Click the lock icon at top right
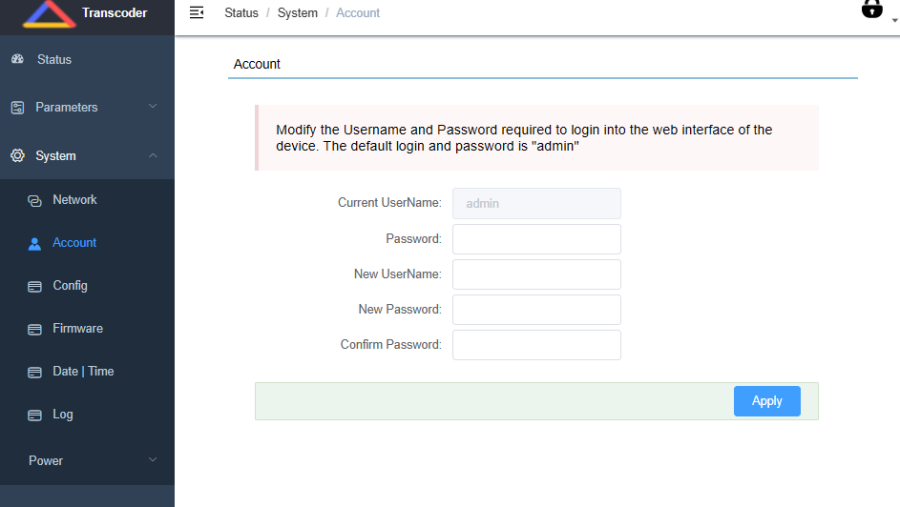Viewport: 900px width, 507px height. point(872,10)
